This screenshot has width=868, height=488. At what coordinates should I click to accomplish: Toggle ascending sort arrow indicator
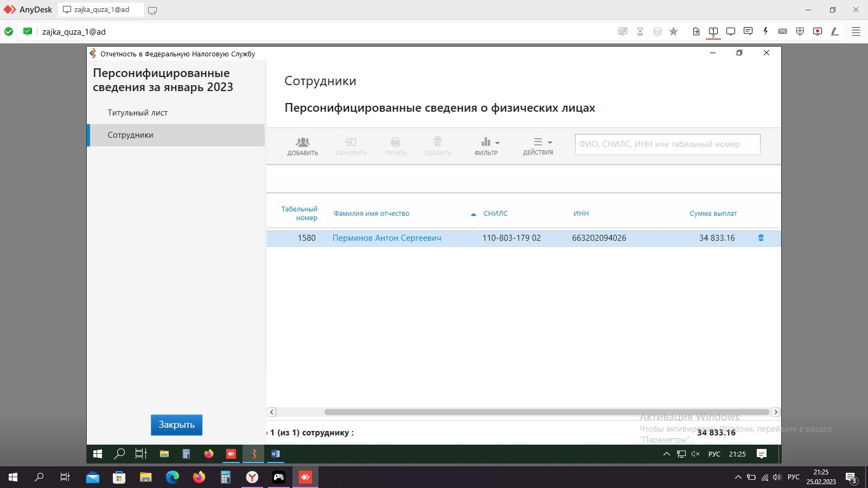click(x=473, y=214)
